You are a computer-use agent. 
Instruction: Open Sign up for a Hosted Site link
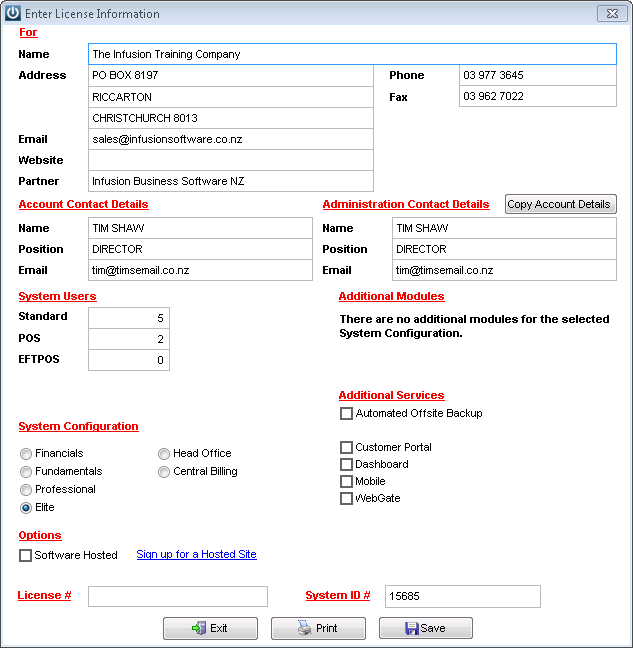tap(196, 554)
